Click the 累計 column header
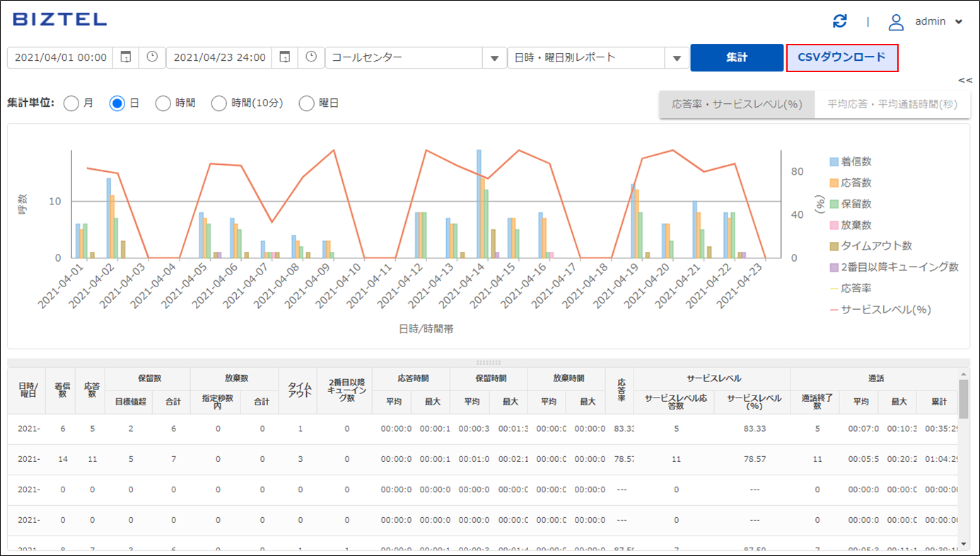This screenshot has width=980, height=556. [x=938, y=402]
